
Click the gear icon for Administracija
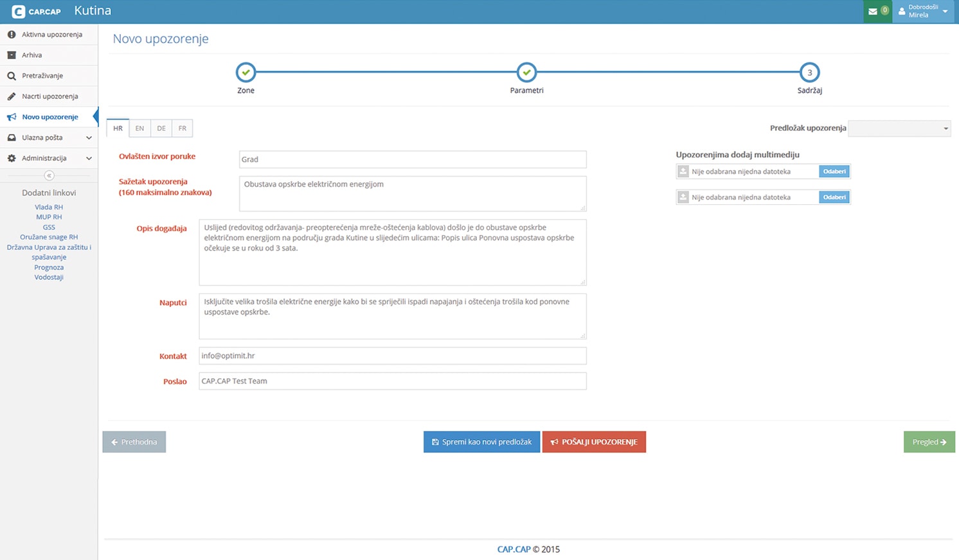click(x=12, y=158)
